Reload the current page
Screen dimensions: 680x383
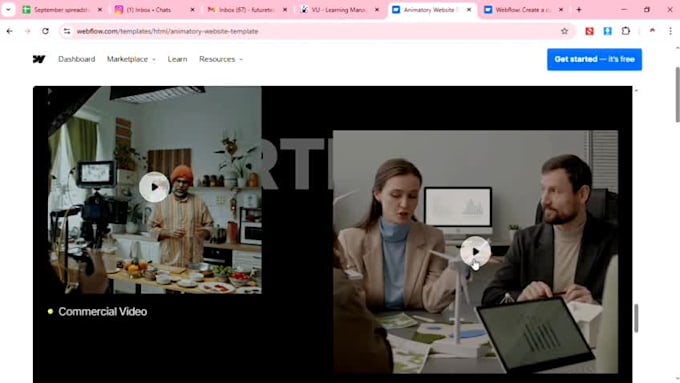(45, 31)
